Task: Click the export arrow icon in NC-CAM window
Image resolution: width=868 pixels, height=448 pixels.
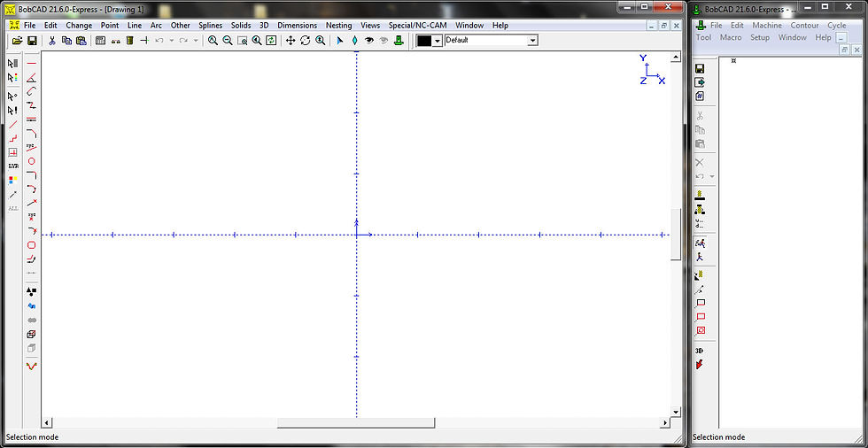Action: (x=700, y=81)
